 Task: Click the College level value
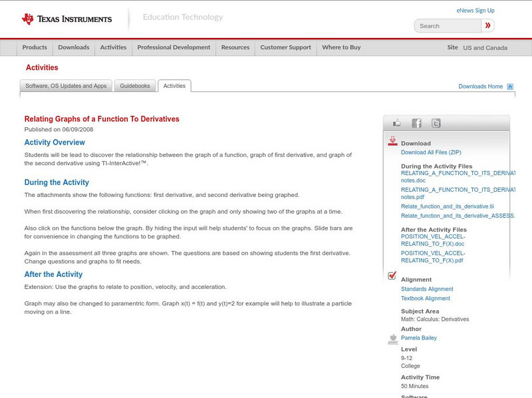(410, 366)
